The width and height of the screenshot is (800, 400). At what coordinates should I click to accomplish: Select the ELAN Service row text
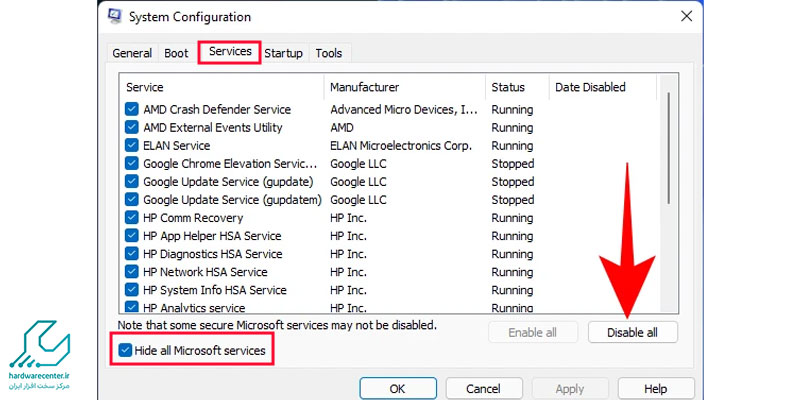(x=177, y=145)
